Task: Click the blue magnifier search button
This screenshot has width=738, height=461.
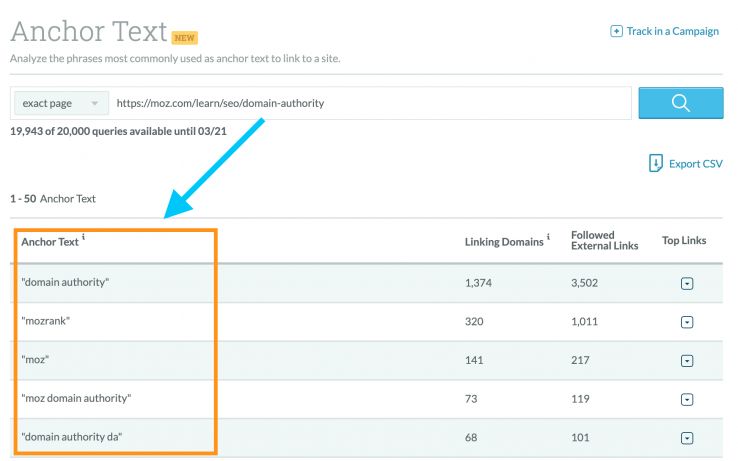Action: click(x=681, y=103)
